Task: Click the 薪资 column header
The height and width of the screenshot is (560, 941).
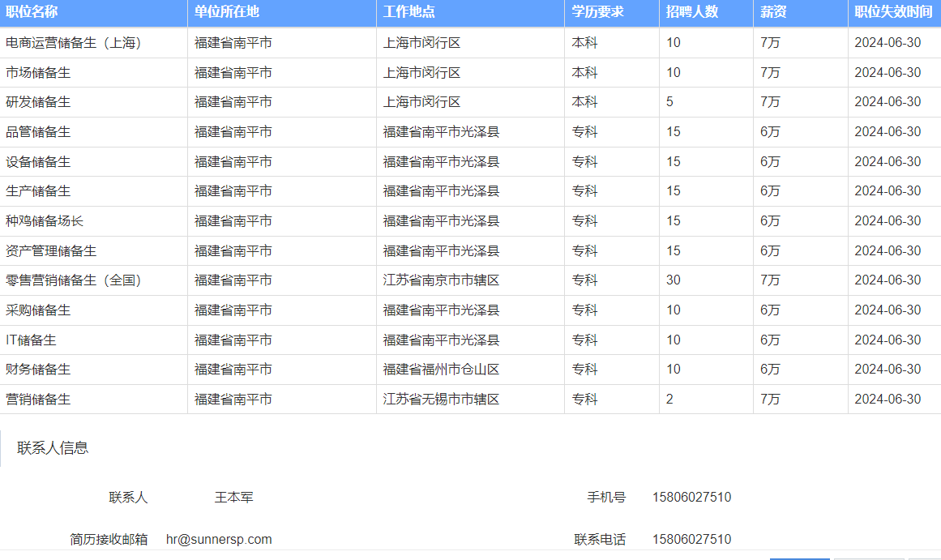Action: point(773,12)
